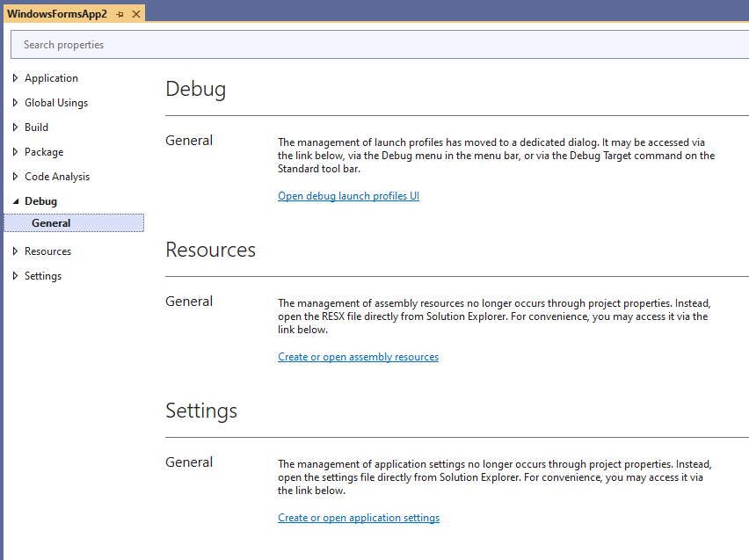The height and width of the screenshot is (560, 749).
Task: Expand the Build section arrow
Action: coord(15,127)
